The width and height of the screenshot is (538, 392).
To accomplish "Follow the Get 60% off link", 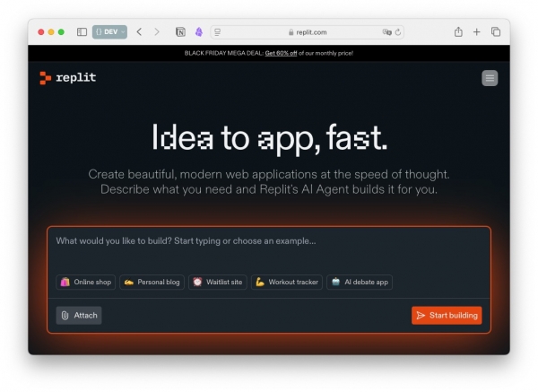I will [x=281, y=53].
